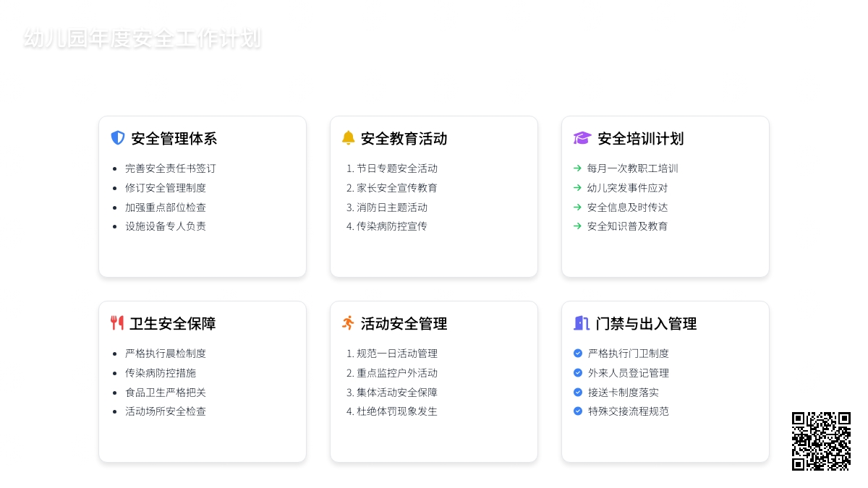Screen dimensions: 868x488
Task: Click the blue check icon before 接送卡制度落实
Action: coord(578,392)
